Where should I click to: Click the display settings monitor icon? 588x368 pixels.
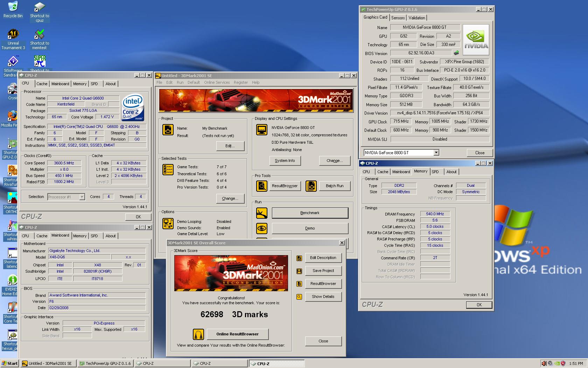262,130
